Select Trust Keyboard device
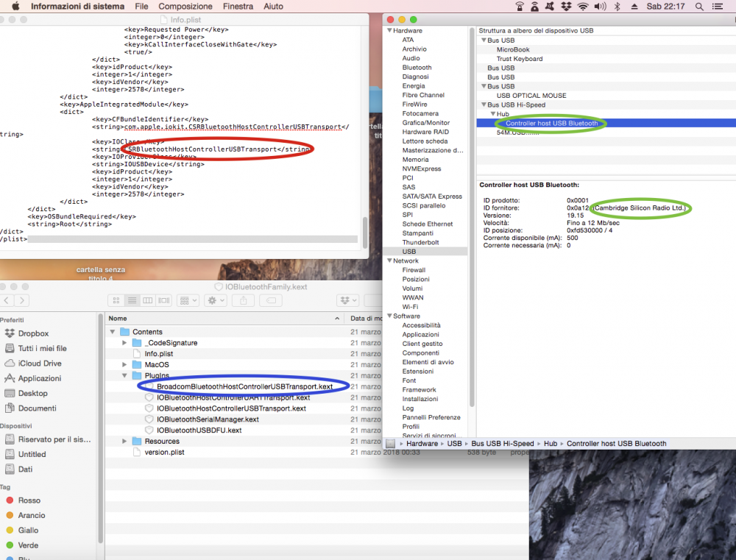This screenshot has width=736, height=560. click(519, 59)
